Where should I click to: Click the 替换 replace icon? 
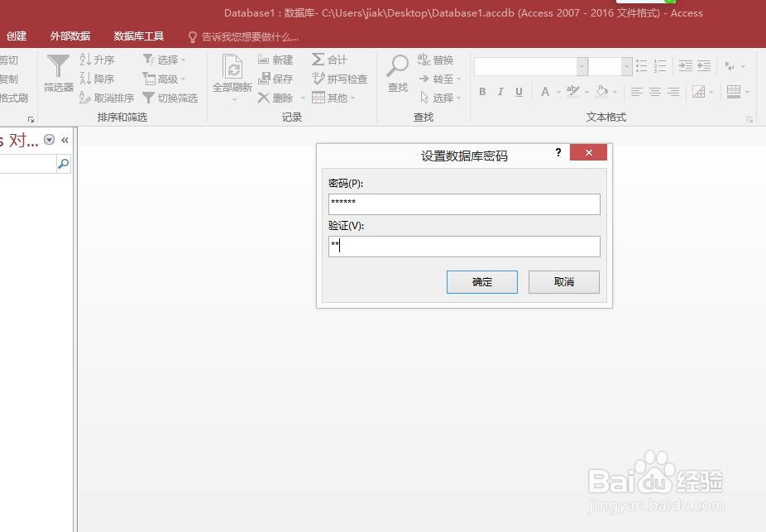point(424,60)
